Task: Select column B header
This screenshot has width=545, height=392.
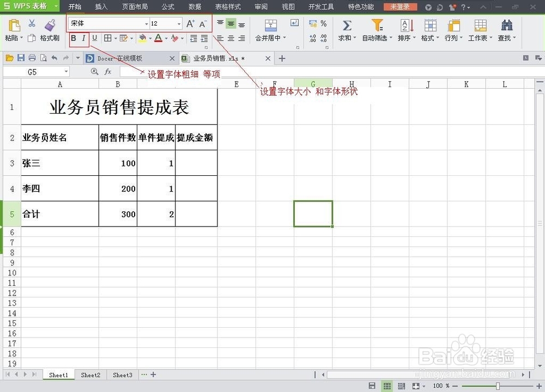Action: coord(118,84)
